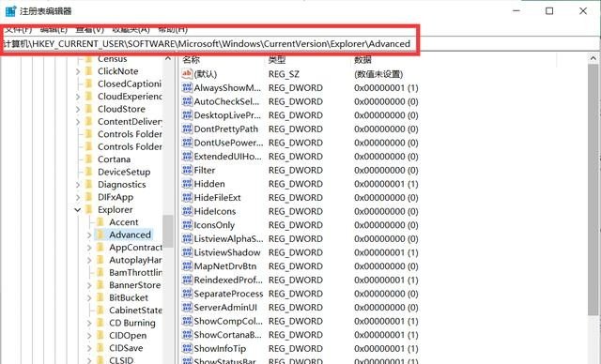Select the ContentDeliver key in tree
This screenshot has height=364, width=601.
click(x=130, y=121)
